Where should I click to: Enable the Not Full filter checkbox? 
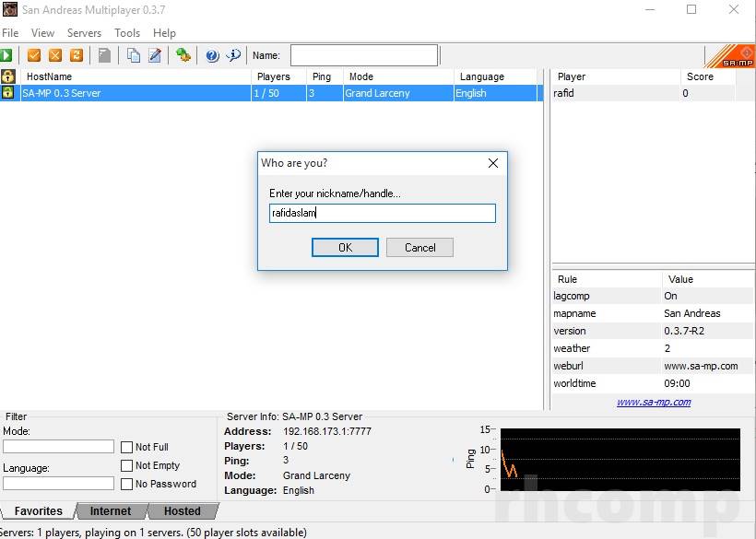(x=127, y=448)
